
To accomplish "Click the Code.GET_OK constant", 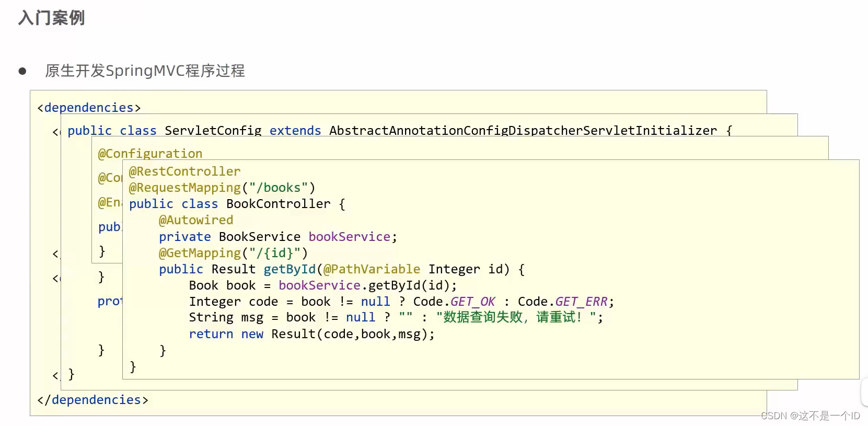I will pyautogui.click(x=454, y=302).
